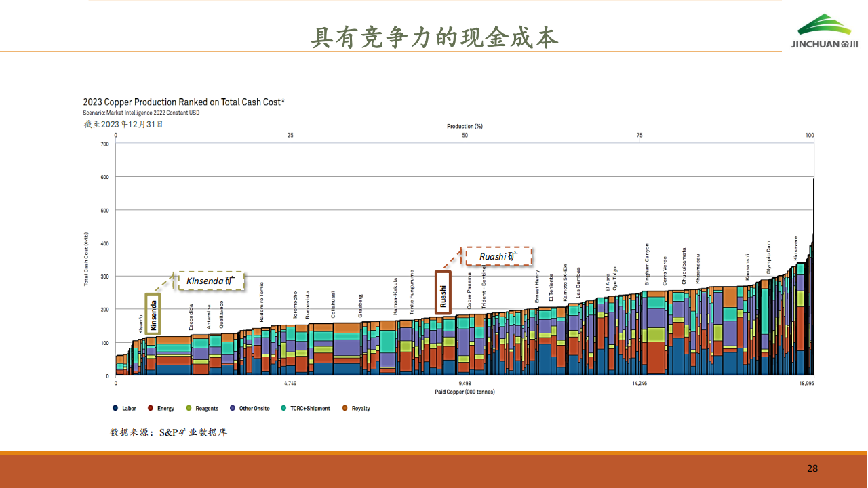Click the brown Royalty legend dot
868x488 pixels.
(x=344, y=408)
